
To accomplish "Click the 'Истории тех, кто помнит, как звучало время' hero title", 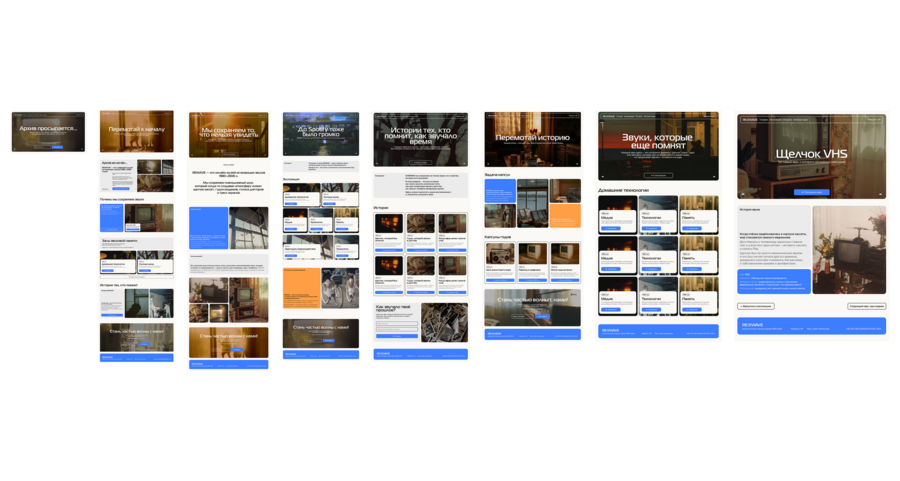I will 421,135.
